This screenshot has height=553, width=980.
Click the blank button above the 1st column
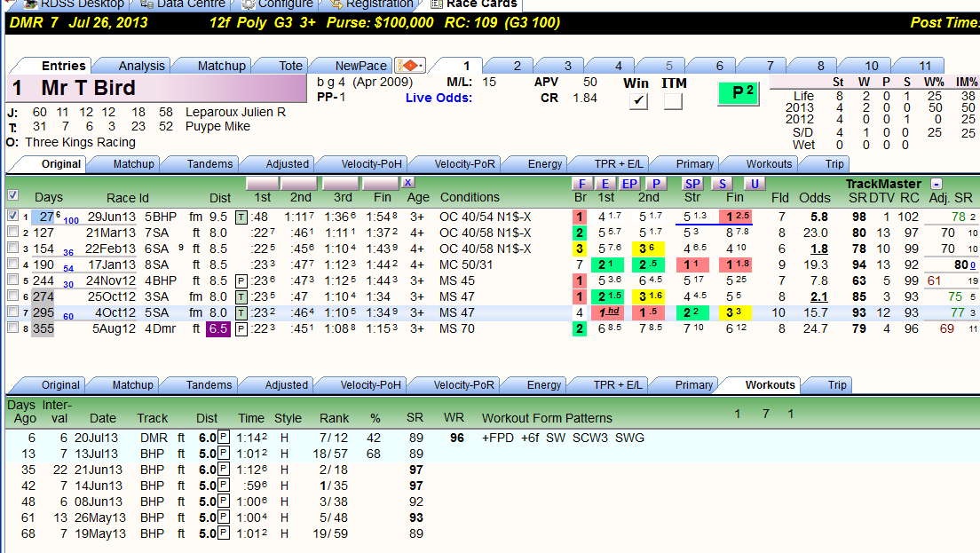(x=263, y=183)
